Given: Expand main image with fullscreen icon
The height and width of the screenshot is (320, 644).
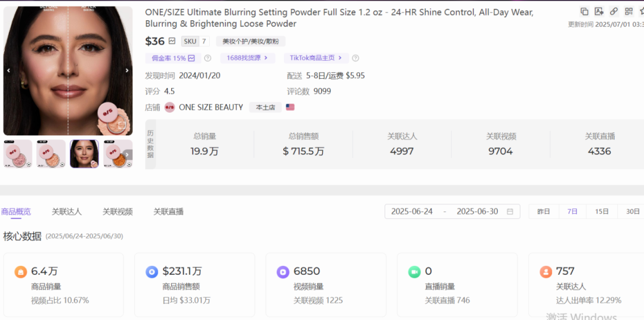Looking at the screenshot, I should pos(121,125).
